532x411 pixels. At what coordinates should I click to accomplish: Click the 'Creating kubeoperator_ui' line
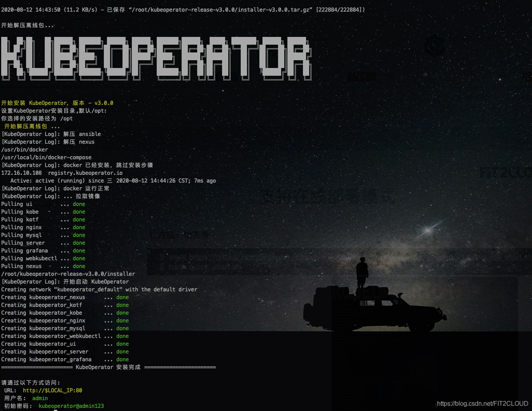coord(65,344)
